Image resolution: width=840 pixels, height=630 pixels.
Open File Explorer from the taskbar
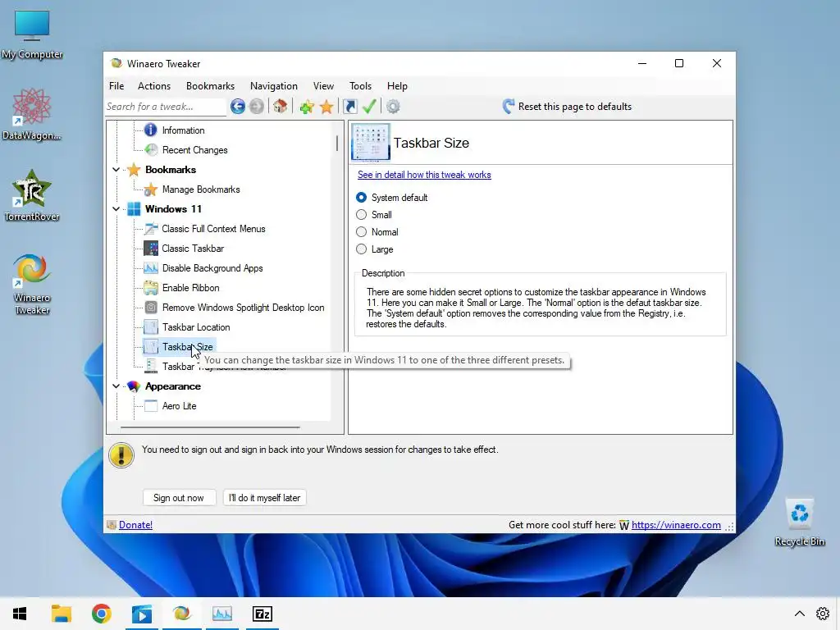pyautogui.click(x=61, y=614)
